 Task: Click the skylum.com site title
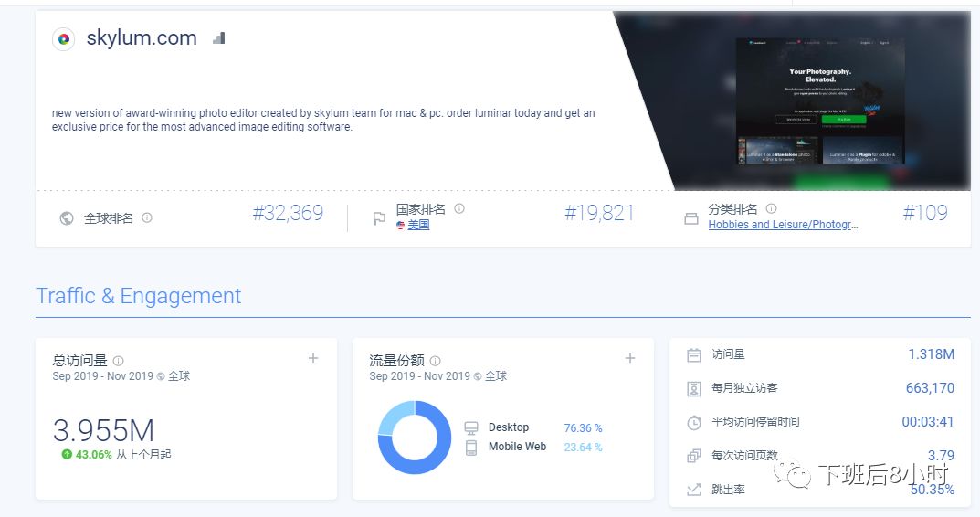pyautogui.click(x=142, y=38)
